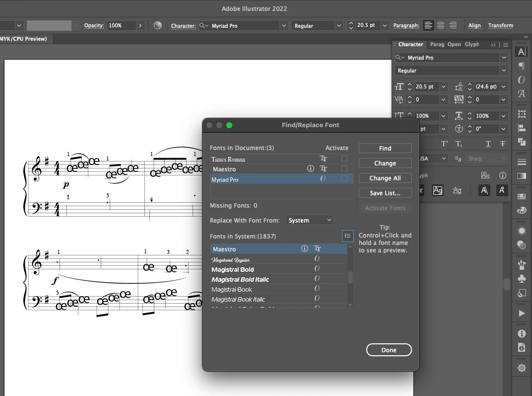The width and height of the screenshot is (532, 396).
Task: Open the Transparency panel dock icon
Action: 522,244
